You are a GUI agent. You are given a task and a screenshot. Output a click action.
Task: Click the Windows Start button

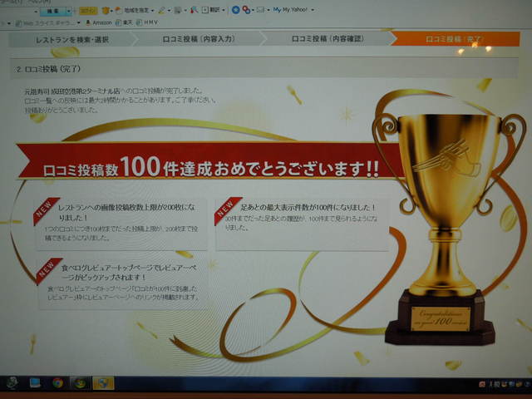pyautogui.click(x=12, y=383)
